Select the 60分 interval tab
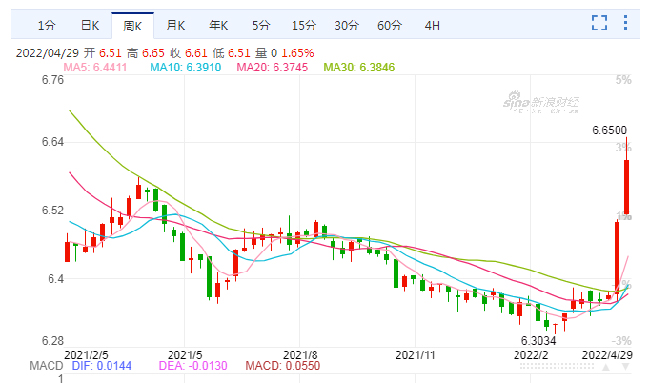The image size is (650, 383). (389, 26)
